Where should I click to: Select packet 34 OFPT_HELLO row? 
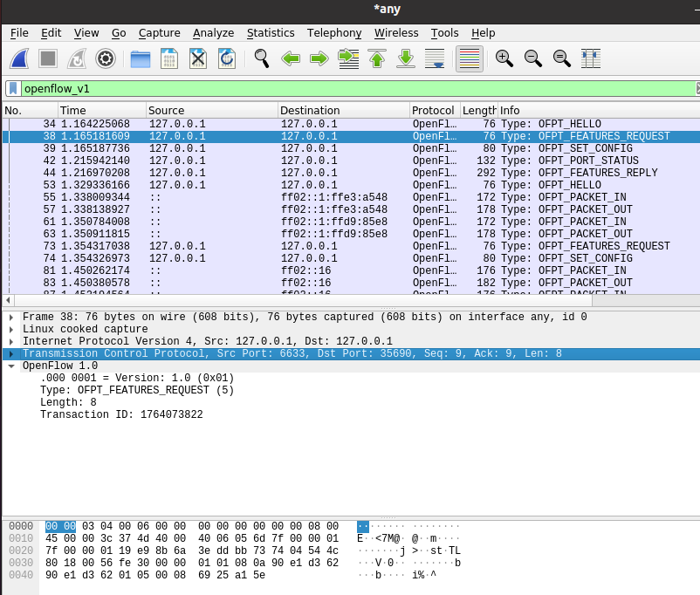click(352, 124)
